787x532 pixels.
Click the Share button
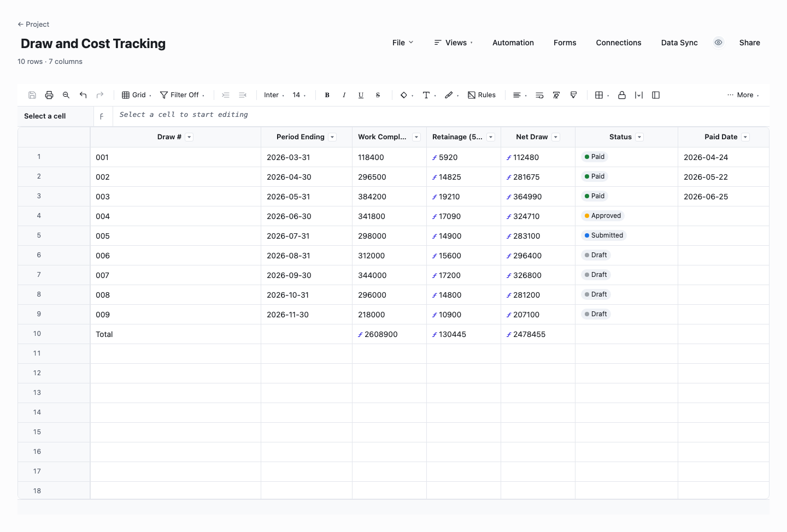click(x=750, y=43)
